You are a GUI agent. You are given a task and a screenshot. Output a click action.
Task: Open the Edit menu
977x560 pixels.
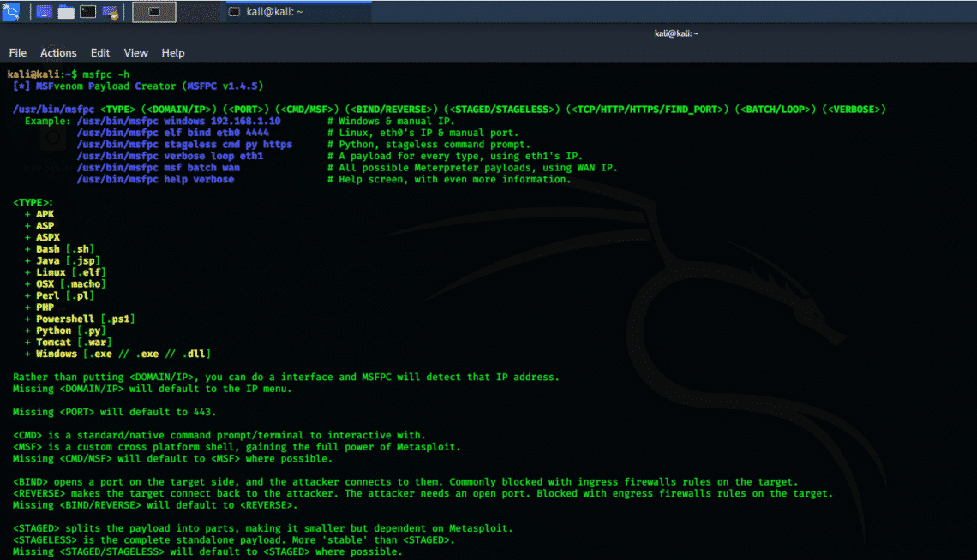99,52
